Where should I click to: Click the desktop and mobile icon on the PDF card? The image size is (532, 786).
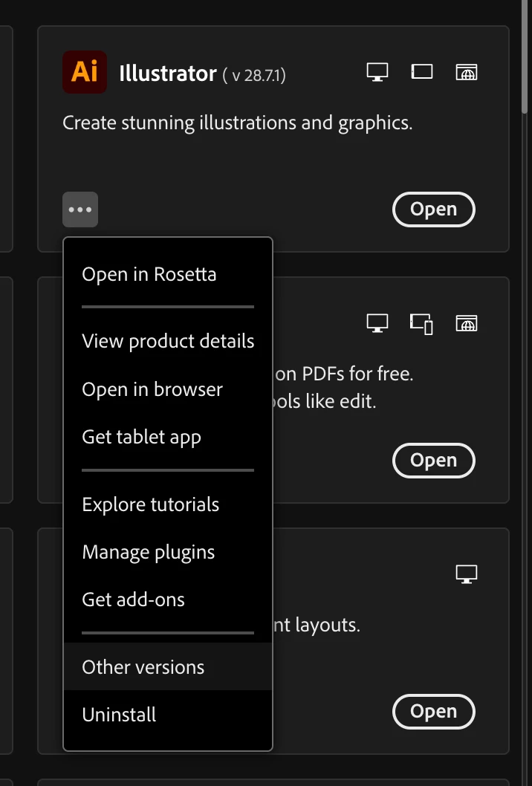[x=422, y=324]
